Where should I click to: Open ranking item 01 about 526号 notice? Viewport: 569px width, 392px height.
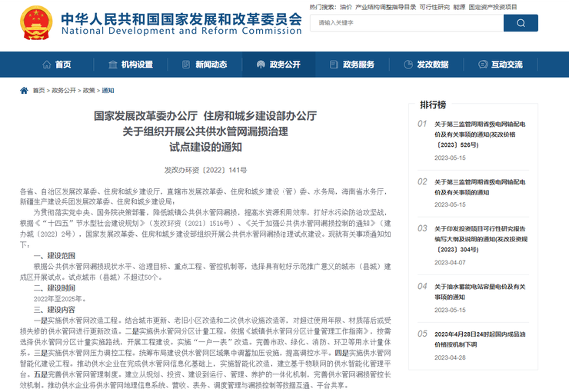(x=480, y=135)
